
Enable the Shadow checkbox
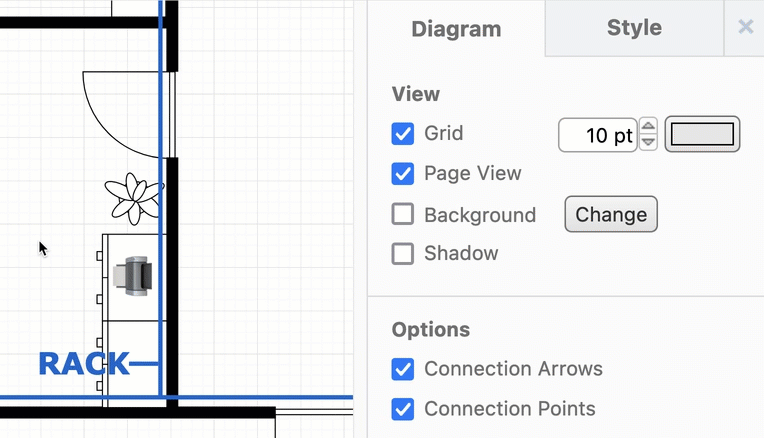coord(403,254)
